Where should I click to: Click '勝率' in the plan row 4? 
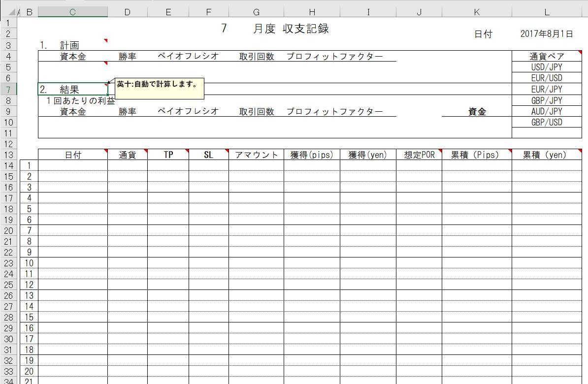pos(128,56)
